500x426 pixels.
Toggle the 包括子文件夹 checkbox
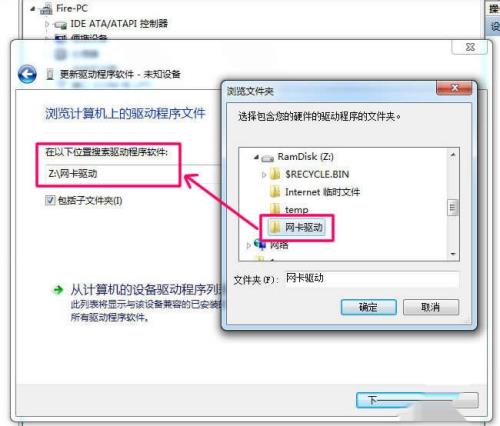(x=50, y=200)
